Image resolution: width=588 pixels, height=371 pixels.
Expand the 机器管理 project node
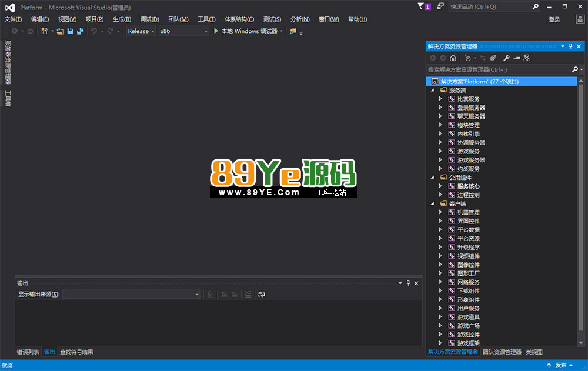pyautogui.click(x=440, y=212)
